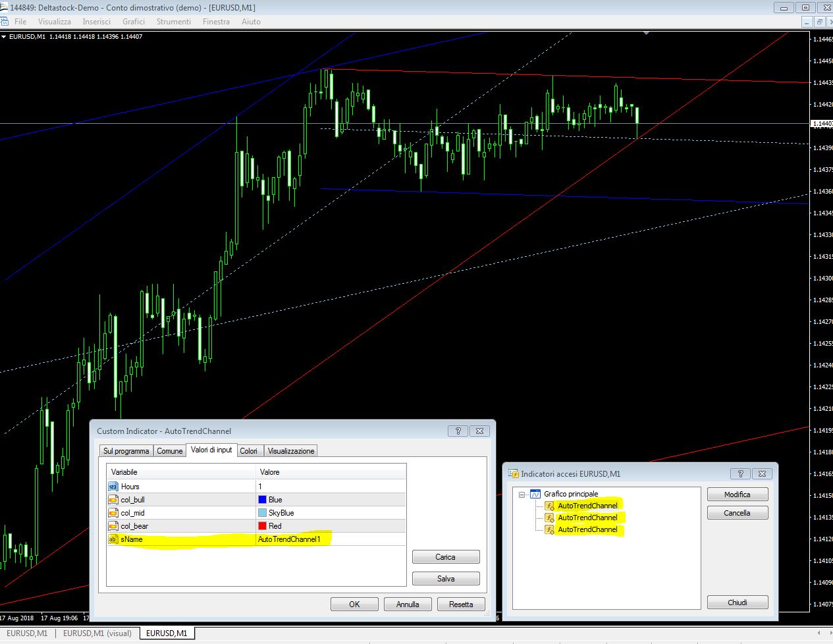This screenshot has height=644, width=833.
Task: Click the col_mid color variable icon
Action: pyautogui.click(x=113, y=513)
